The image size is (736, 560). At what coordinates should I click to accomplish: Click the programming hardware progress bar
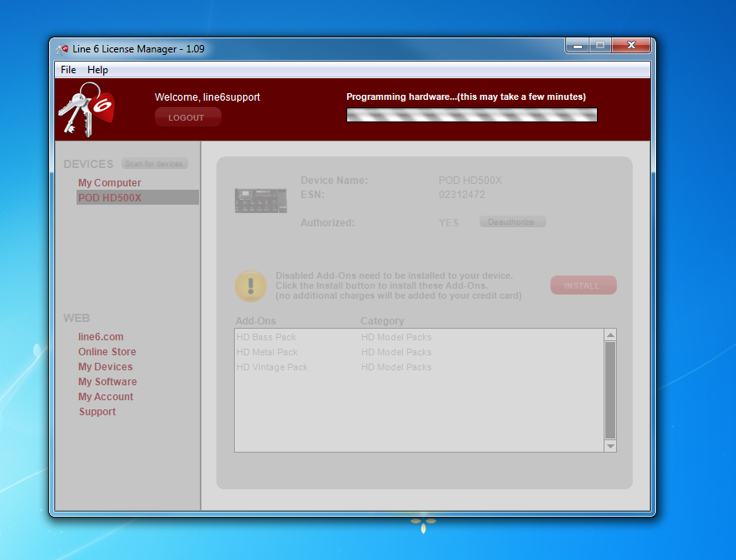point(472,115)
